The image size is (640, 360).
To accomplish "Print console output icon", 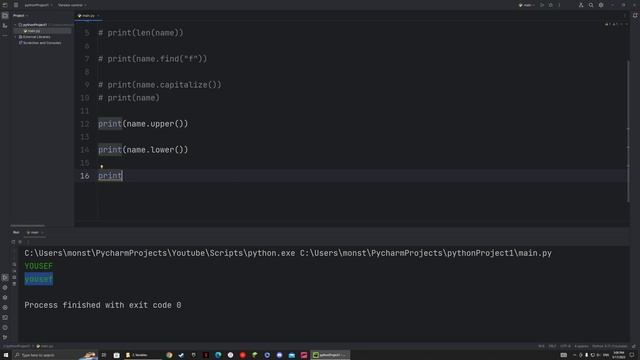I will coord(14,277).
